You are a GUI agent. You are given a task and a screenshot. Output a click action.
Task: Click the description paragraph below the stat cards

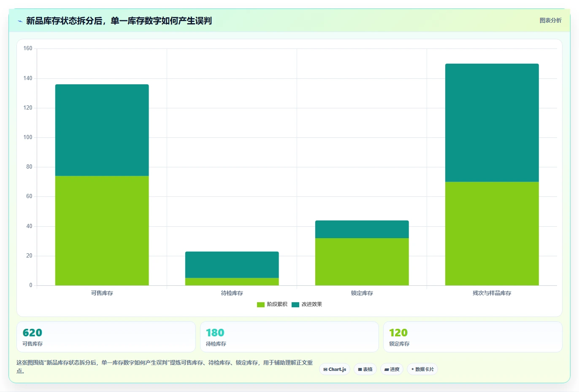pos(165,367)
